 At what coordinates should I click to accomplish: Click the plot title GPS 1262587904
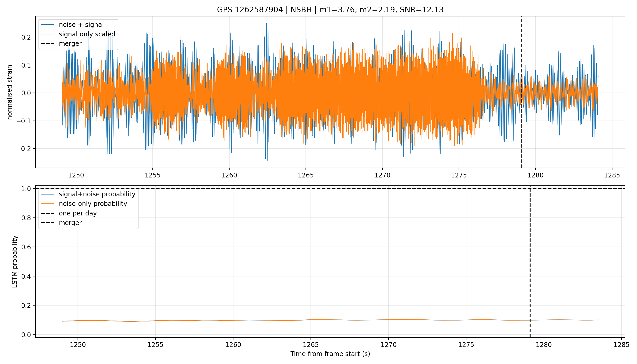click(x=330, y=10)
